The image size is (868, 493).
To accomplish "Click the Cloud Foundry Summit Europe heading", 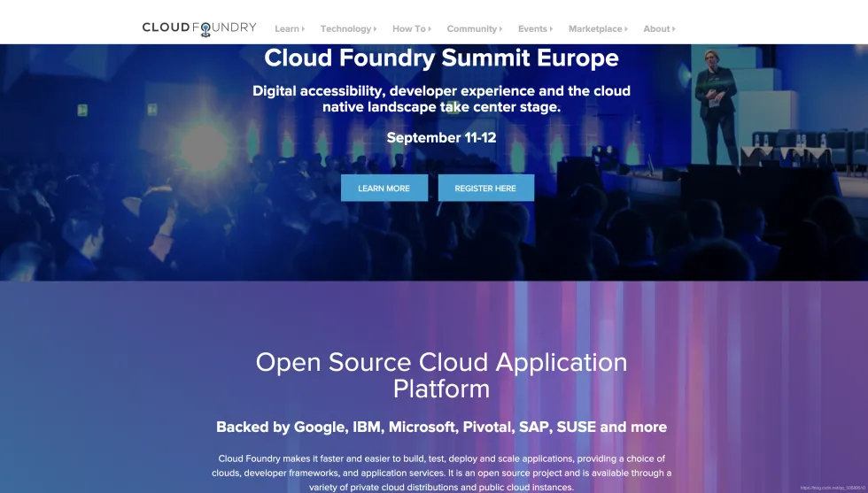I will pyautogui.click(x=441, y=58).
